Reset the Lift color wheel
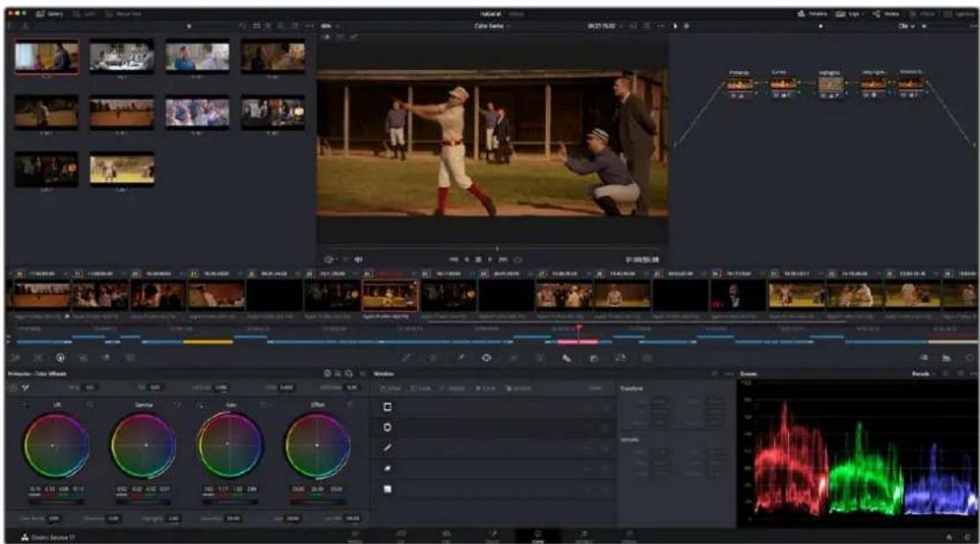Screen dimensions: 980x544 click(90, 406)
